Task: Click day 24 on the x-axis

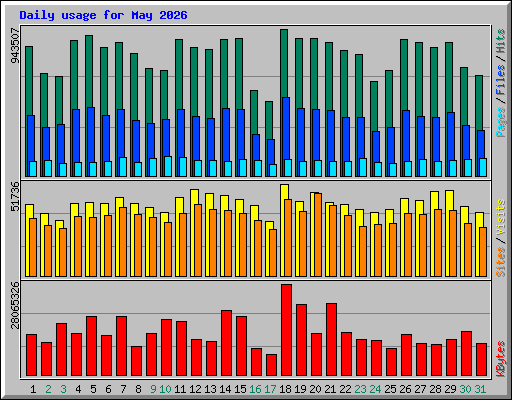Action: 375,389
